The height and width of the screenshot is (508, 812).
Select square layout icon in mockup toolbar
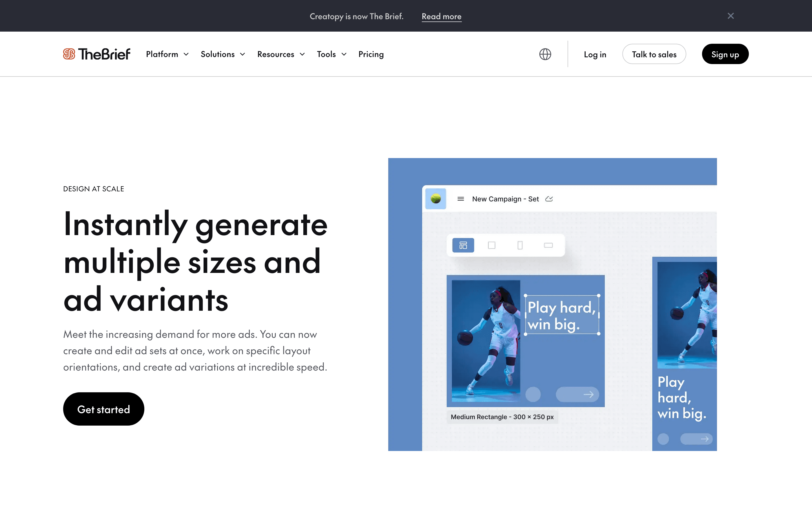[x=491, y=245]
